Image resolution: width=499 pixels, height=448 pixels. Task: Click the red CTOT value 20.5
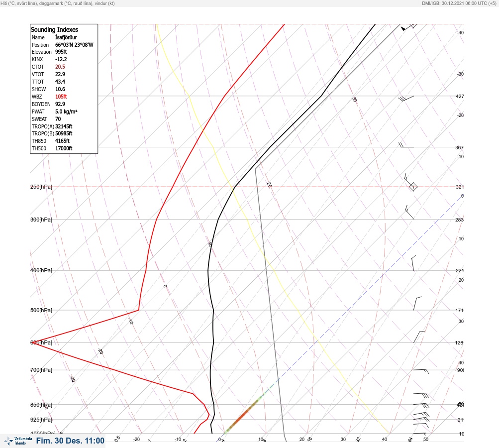coord(60,67)
